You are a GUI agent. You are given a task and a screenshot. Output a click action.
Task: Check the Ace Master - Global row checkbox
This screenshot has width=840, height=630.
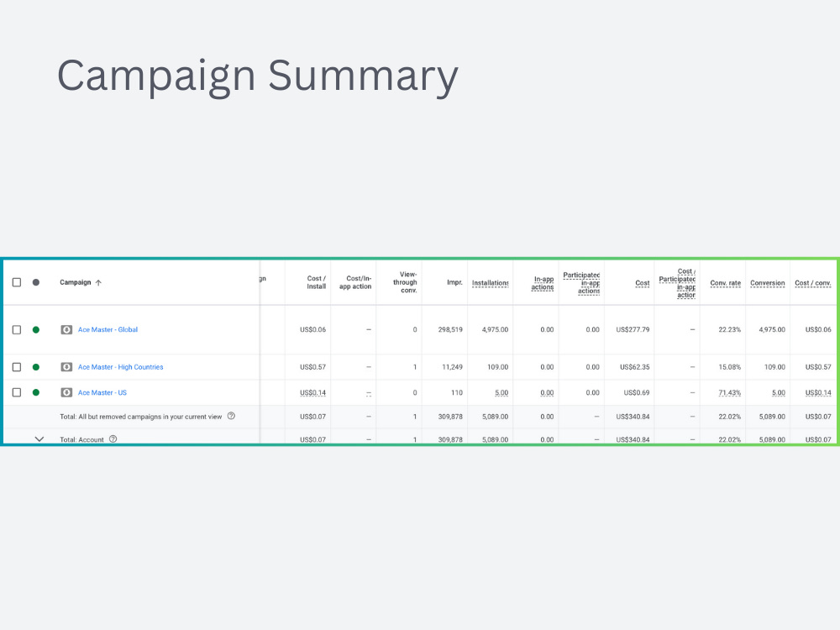(17, 330)
